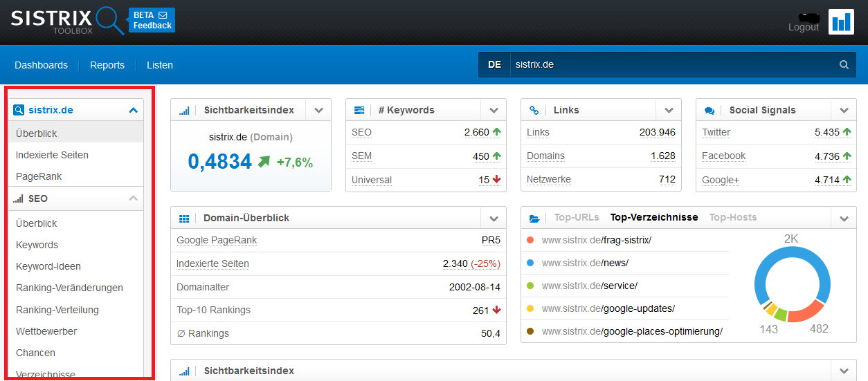The image size is (868, 381).
Task: Click the Logout link
Action: [804, 27]
